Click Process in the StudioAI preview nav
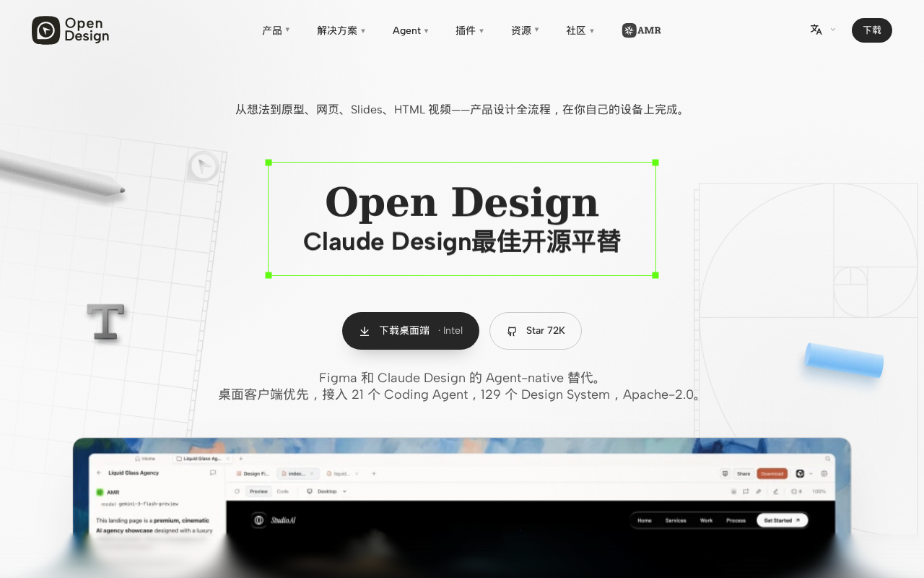 click(736, 520)
